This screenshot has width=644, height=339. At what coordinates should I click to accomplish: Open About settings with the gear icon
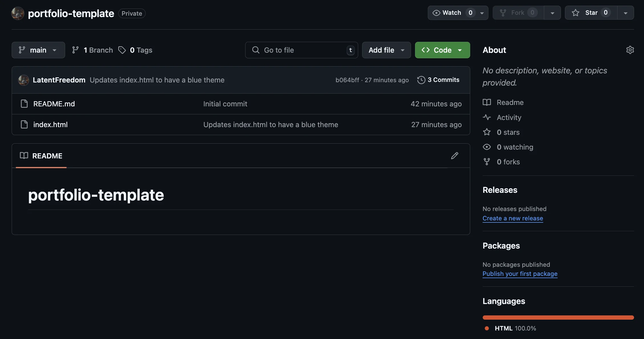pos(630,50)
